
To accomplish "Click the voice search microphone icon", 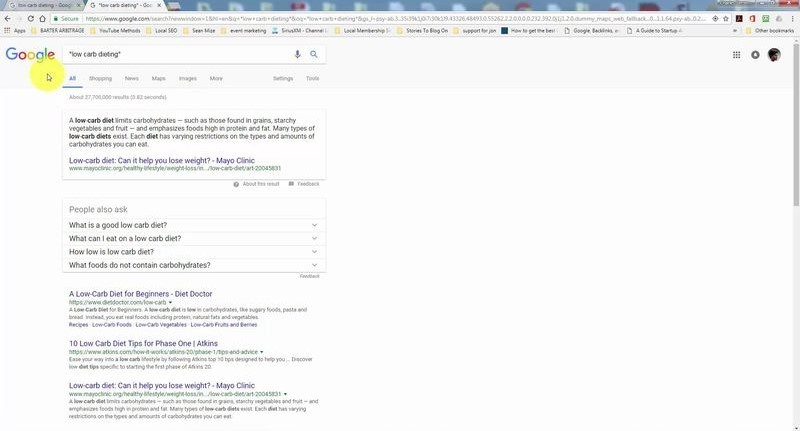I will coord(297,55).
